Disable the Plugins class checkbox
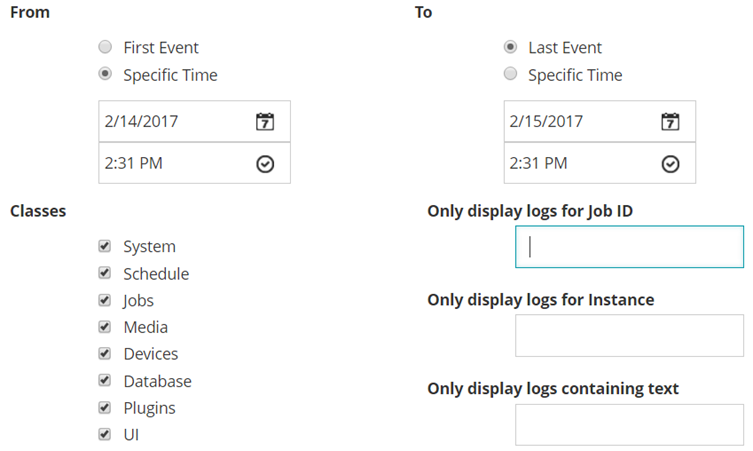Viewport: 753px width, 451px height. tap(105, 408)
